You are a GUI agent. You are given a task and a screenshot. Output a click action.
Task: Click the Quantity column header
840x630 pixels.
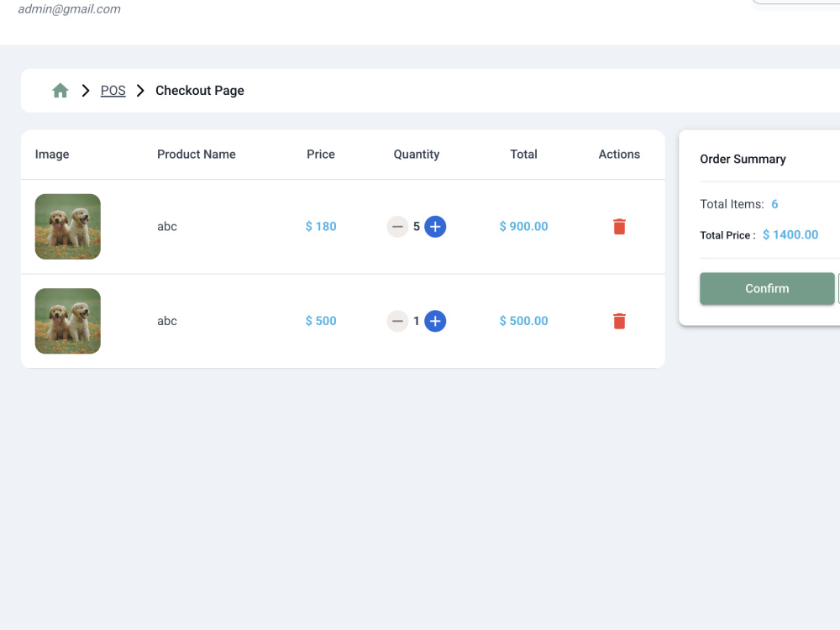[x=417, y=155]
